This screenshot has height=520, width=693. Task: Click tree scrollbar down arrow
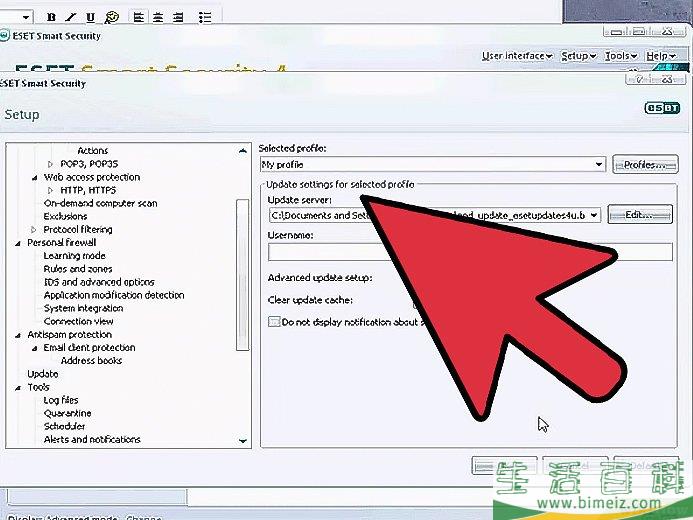click(x=243, y=440)
